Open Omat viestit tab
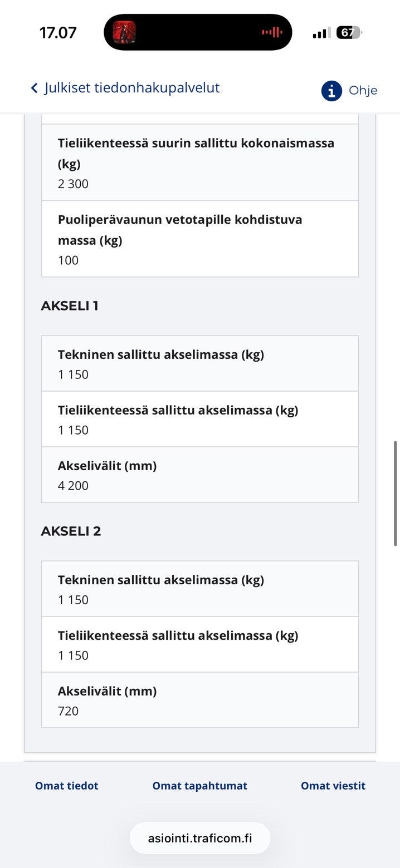Screen dimensions: 400x868 coord(333,786)
